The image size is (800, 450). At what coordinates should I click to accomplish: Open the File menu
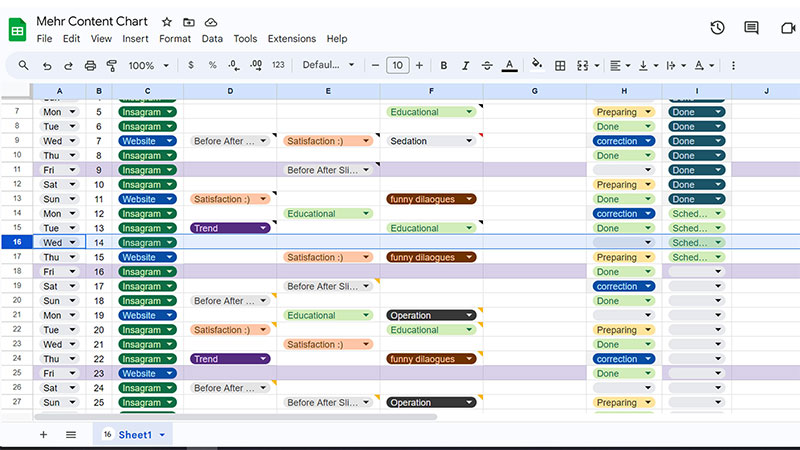point(44,39)
